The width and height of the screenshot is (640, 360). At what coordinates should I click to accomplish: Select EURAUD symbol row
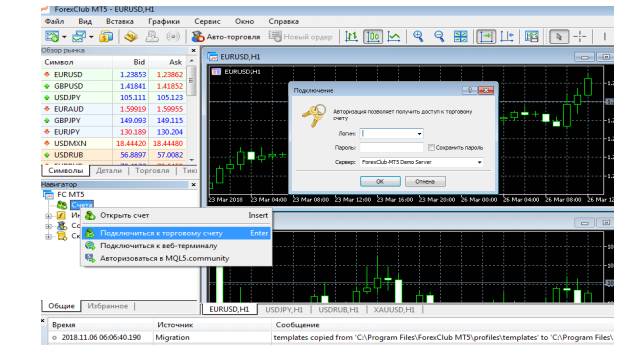point(113,109)
